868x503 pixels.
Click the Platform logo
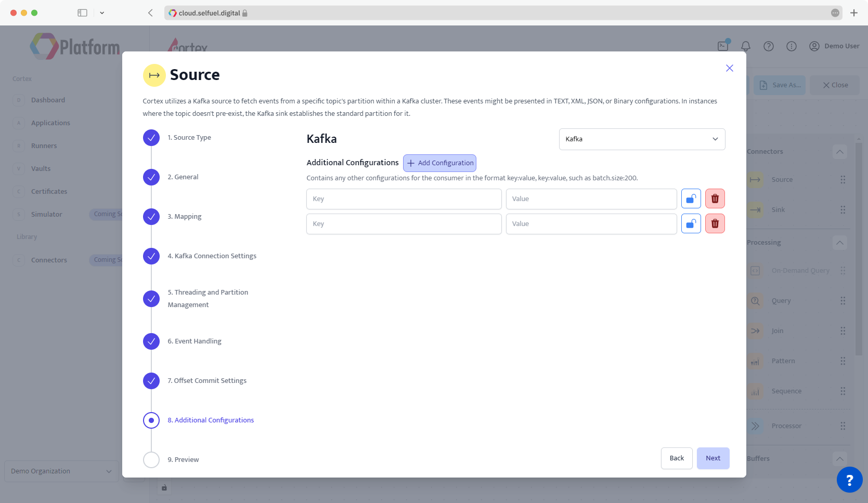75,47
